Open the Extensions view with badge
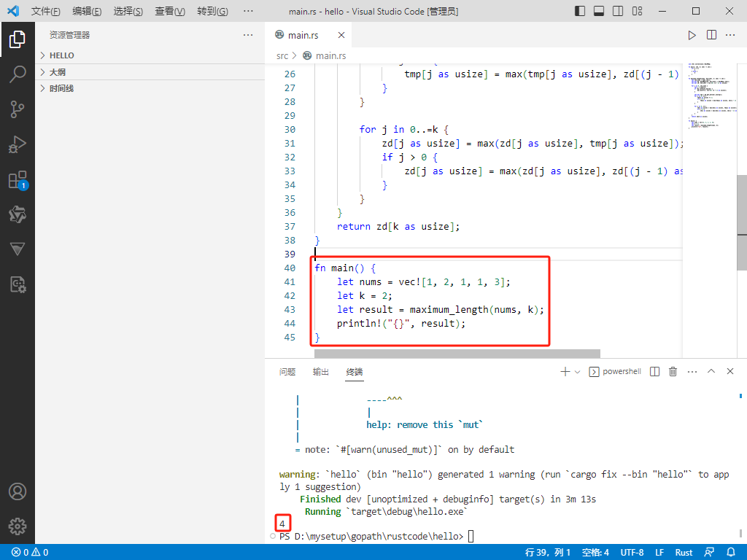This screenshot has height=560, width=747. coord(18,180)
